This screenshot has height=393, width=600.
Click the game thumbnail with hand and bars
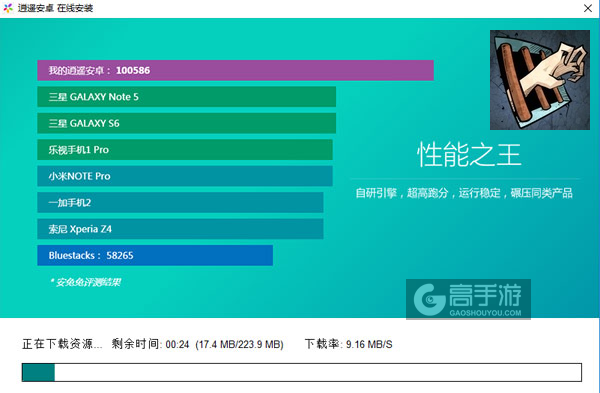click(540, 80)
